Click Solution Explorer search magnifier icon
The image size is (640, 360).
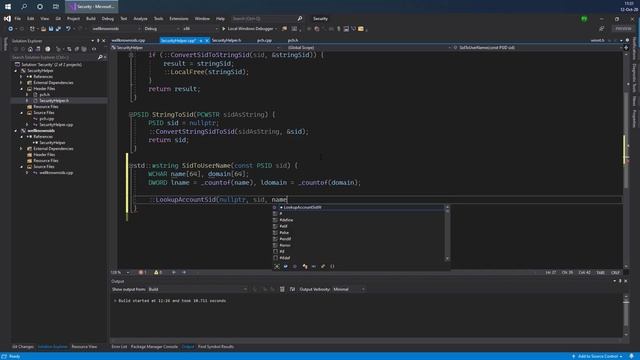pos(100,57)
